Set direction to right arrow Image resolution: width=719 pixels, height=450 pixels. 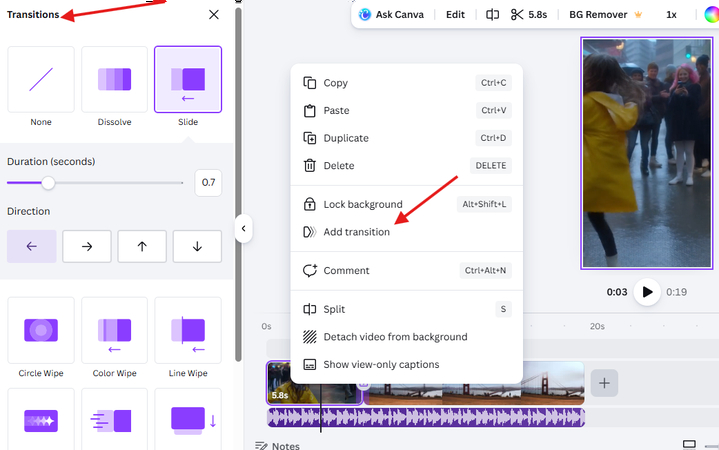(87, 247)
